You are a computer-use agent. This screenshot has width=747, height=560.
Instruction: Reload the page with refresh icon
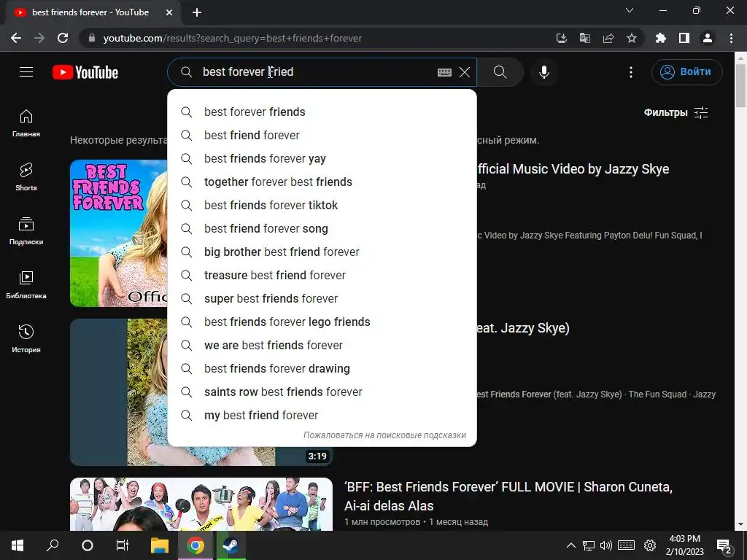[63, 38]
